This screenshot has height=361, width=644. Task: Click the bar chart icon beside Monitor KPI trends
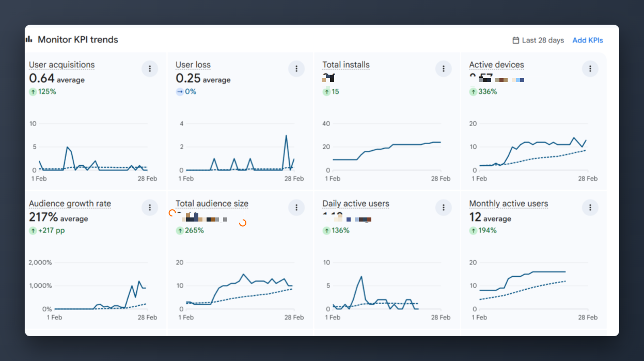[x=29, y=39]
